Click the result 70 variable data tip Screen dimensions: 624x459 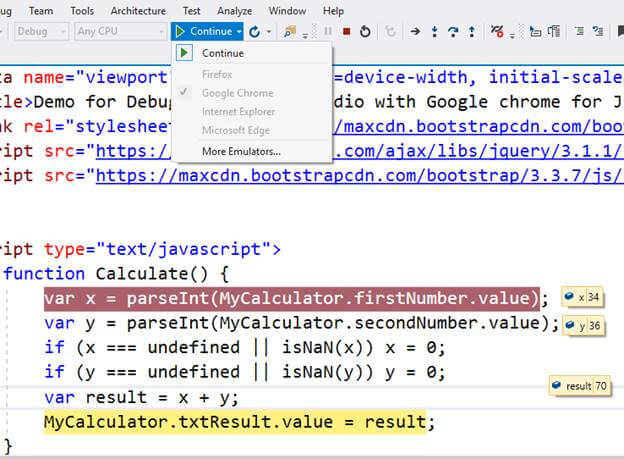pos(579,386)
